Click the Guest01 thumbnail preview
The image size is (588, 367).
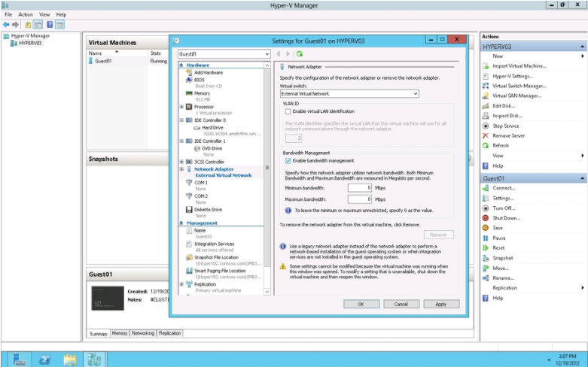pos(108,298)
